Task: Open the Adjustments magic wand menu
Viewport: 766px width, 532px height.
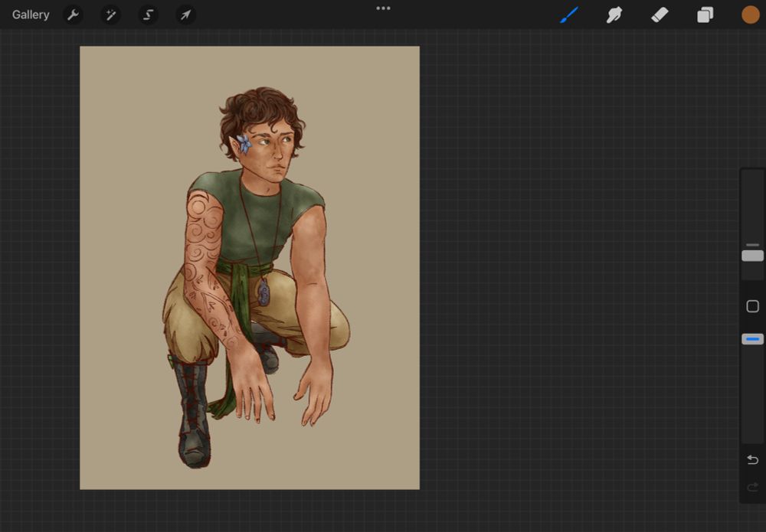Action: click(x=110, y=15)
